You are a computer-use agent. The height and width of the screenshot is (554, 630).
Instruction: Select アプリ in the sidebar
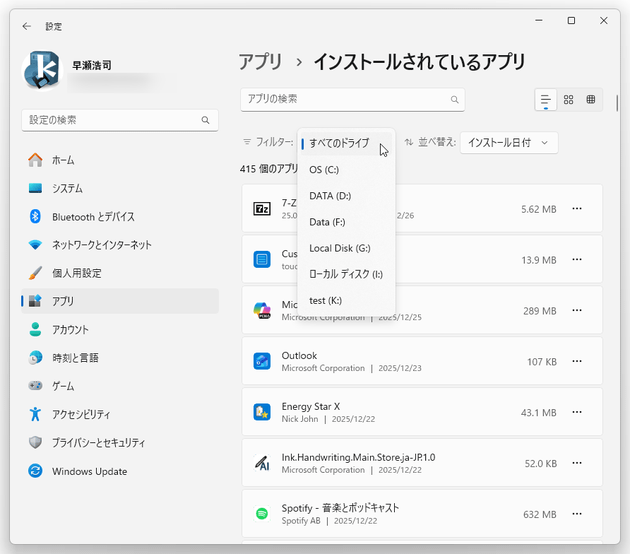coord(120,301)
